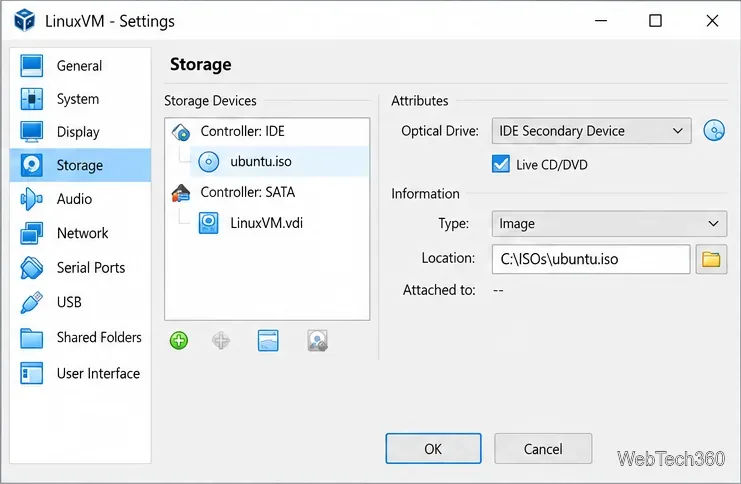Open the Type dropdown

(609, 224)
